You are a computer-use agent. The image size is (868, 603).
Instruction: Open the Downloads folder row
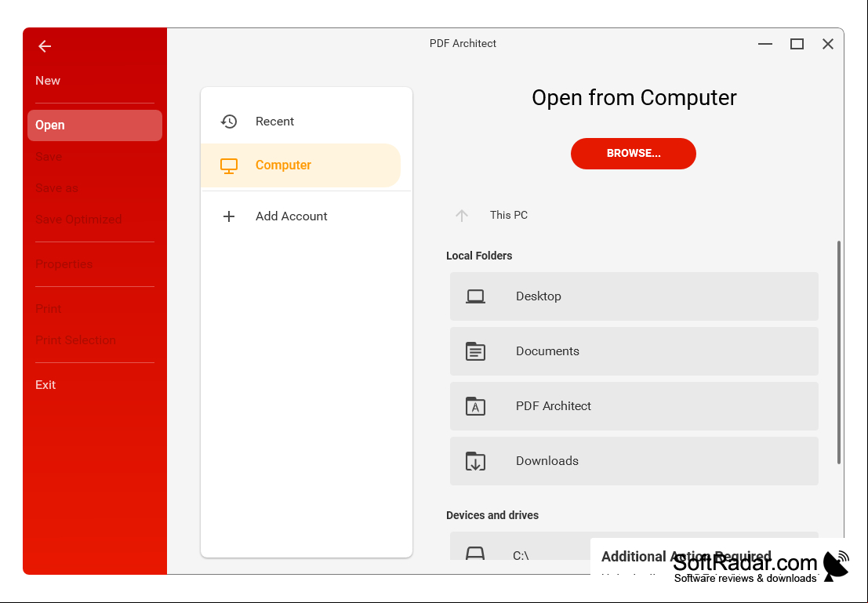634,461
